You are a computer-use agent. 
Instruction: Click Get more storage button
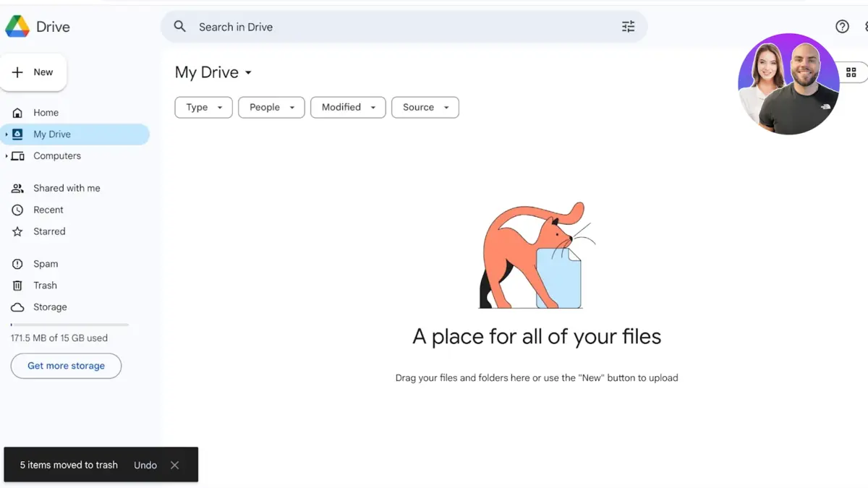pyautogui.click(x=66, y=366)
